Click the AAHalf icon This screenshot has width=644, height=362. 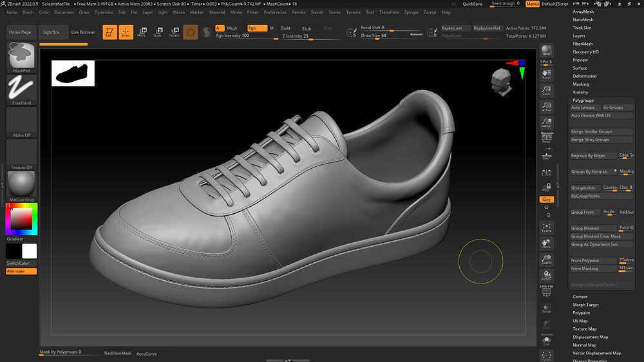click(x=547, y=122)
